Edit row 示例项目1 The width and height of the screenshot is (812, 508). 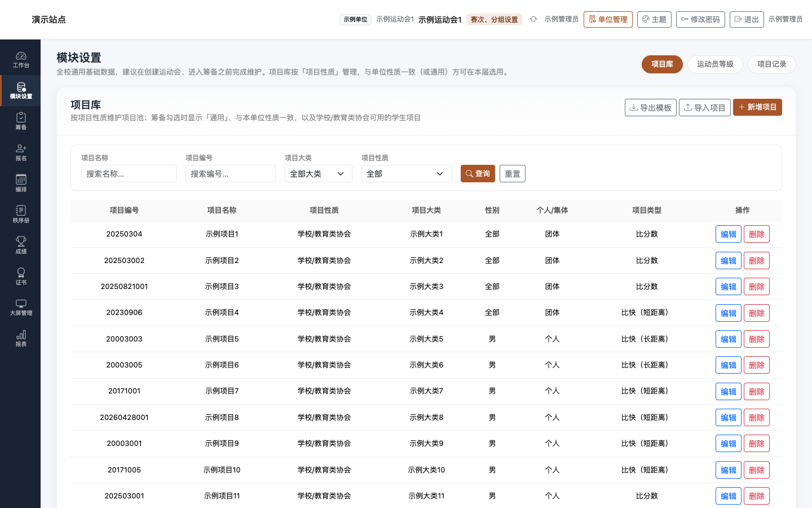(x=729, y=234)
